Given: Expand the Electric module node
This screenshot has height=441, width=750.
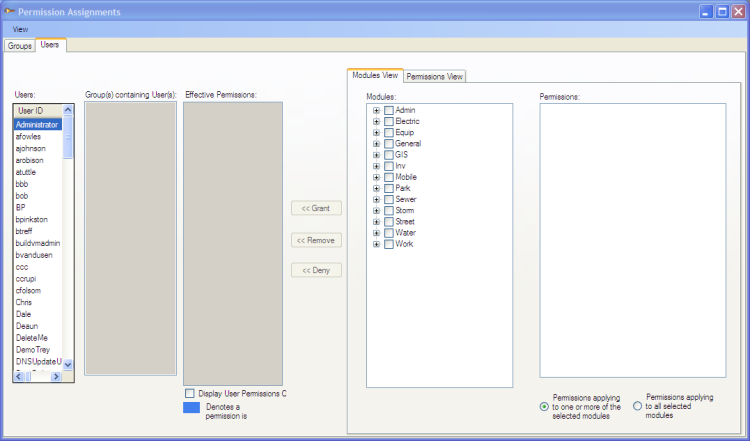Looking at the screenshot, I should click(x=376, y=121).
